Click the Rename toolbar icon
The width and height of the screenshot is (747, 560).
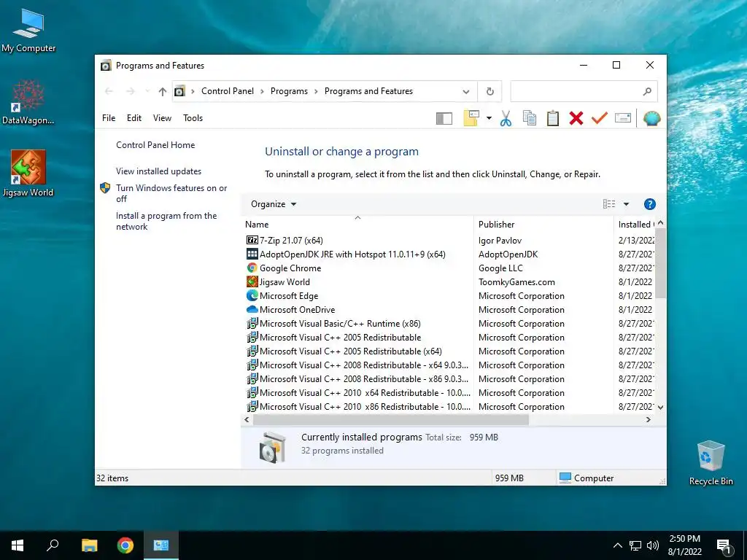click(623, 117)
